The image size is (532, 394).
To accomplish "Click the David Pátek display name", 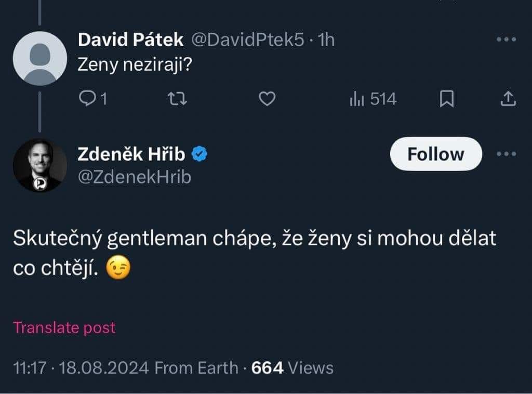I will tap(130, 40).
